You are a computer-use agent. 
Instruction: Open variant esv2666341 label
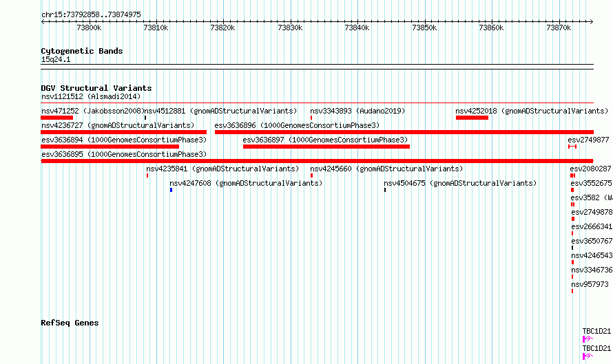pyautogui.click(x=592, y=226)
